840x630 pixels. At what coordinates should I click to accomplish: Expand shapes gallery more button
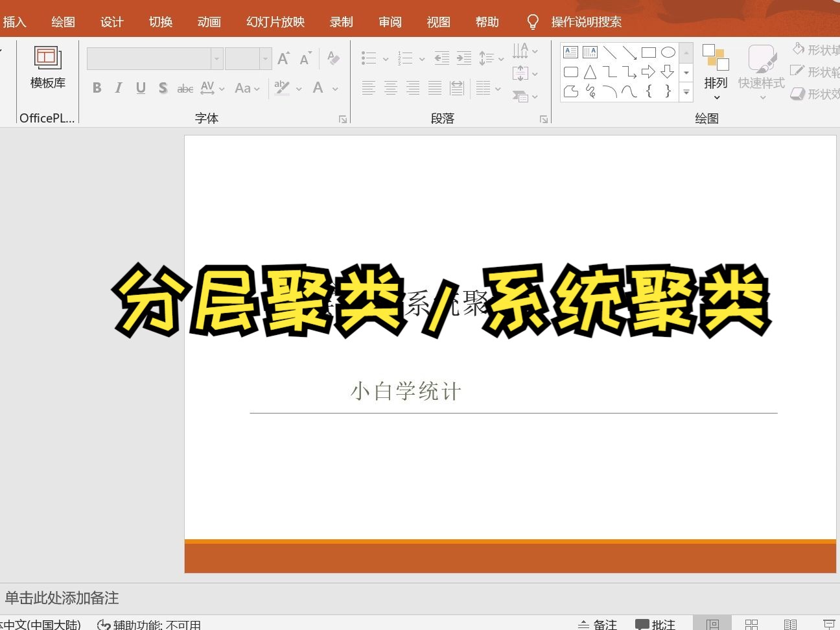[686, 93]
